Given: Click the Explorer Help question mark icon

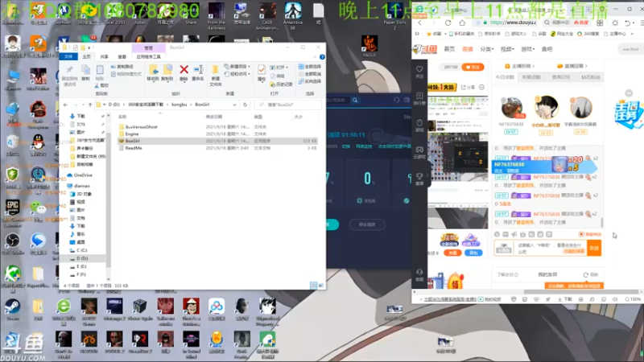Looking at the screenshot, I should [x=322, y=56].
